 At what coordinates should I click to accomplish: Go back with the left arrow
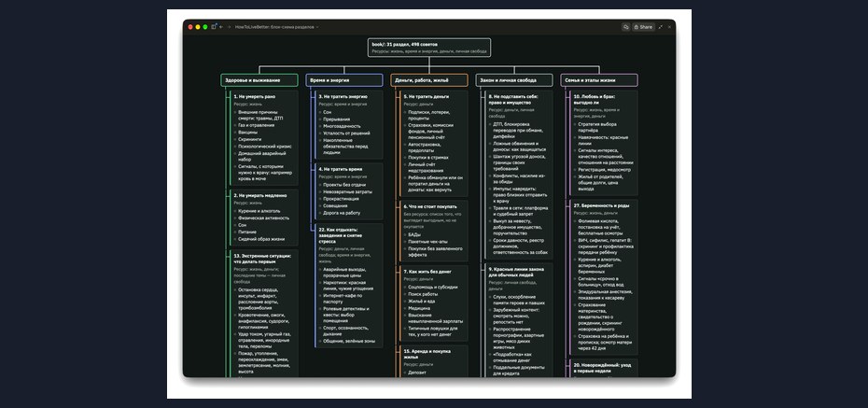[x=221, y=26]
